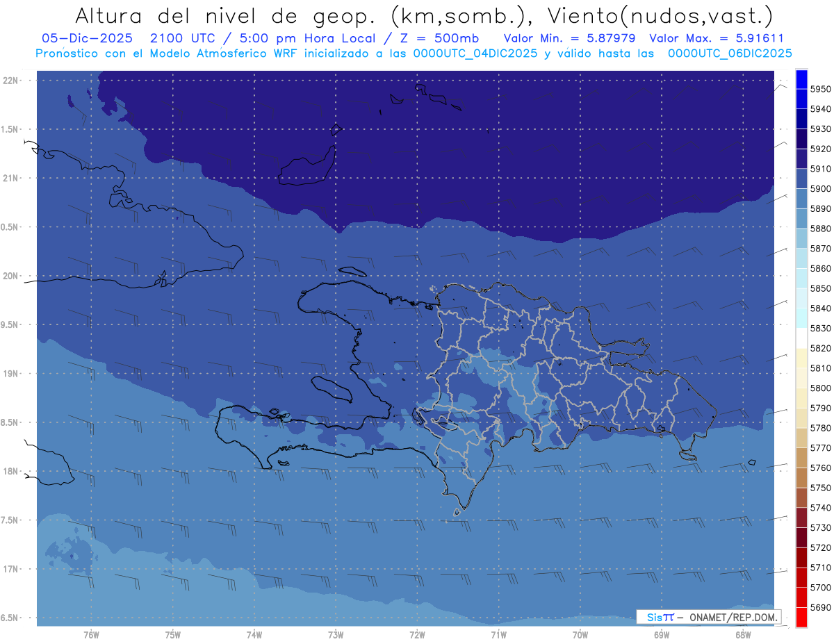The height and width of the screenshot is (644, 834).
Task: Click the '0000UTC_04DIC2025' initialization time text
Action: (476, 53)
